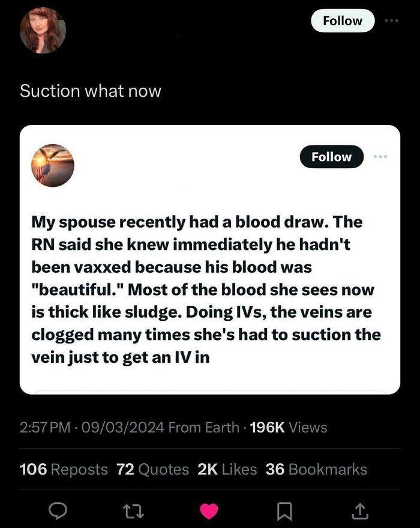Repost the tweet using the retweet icon

133,511
